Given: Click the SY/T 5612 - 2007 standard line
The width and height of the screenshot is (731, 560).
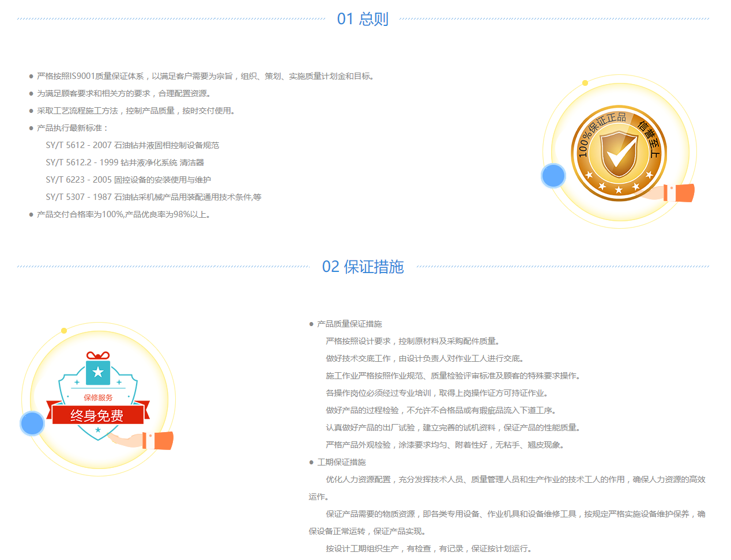Looking at the screenshot, I should [132, 145].
